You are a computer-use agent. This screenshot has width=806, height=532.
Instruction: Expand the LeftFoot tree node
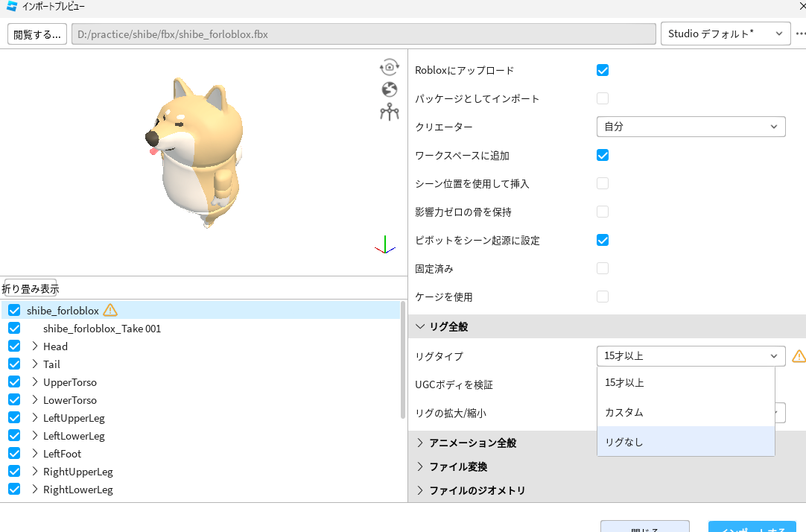pos(35,453)
